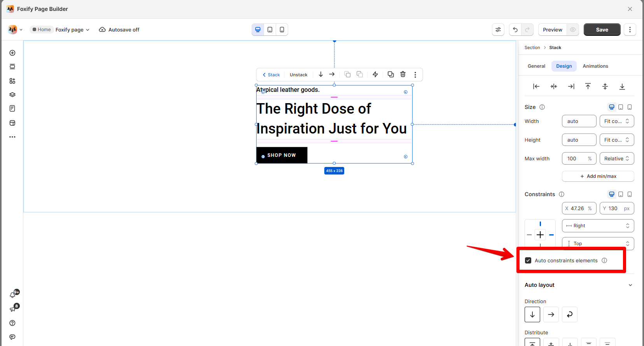Open the top bar three-dot menu
Screen dimensions: 644x346
(x=630, y=30)
